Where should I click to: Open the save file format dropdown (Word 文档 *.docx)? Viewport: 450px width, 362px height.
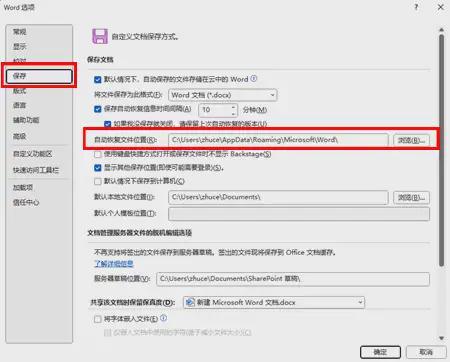coord(222,95)
